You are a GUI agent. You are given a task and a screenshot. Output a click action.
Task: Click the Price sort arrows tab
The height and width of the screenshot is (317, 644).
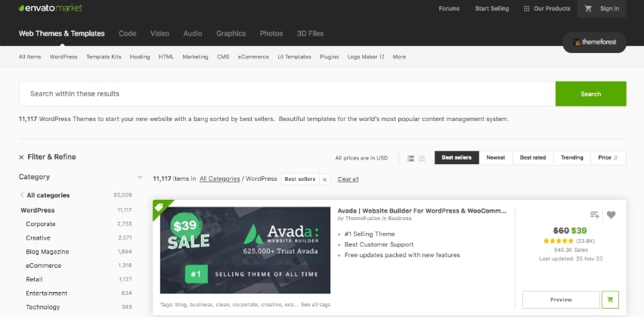tap(608, 157)
